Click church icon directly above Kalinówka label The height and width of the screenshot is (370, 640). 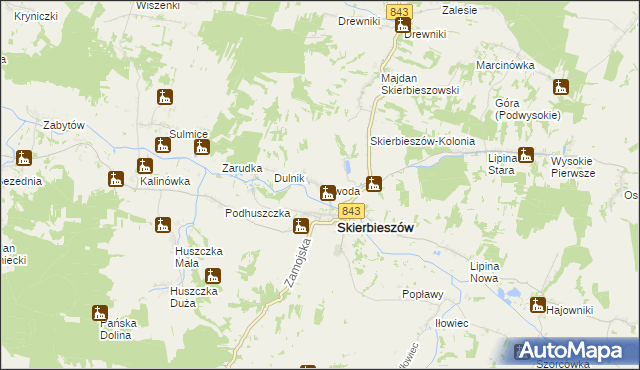point(145,166)
